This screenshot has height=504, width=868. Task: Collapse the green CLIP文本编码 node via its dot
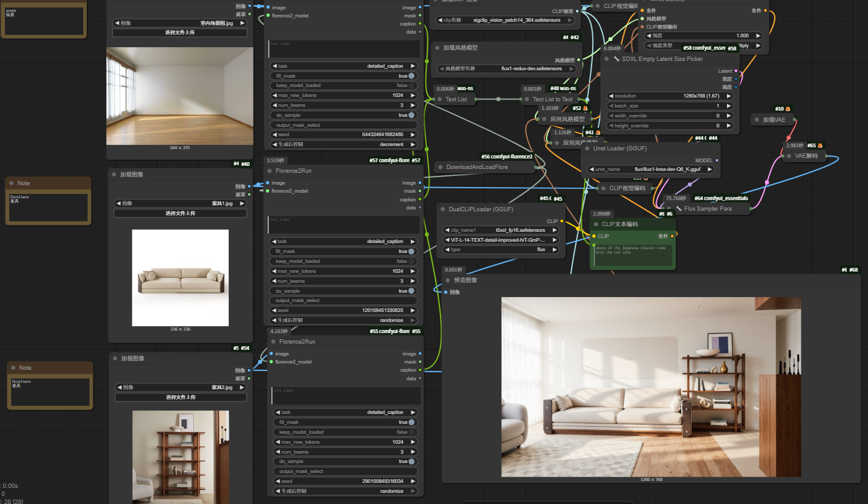tap(596, 224)
